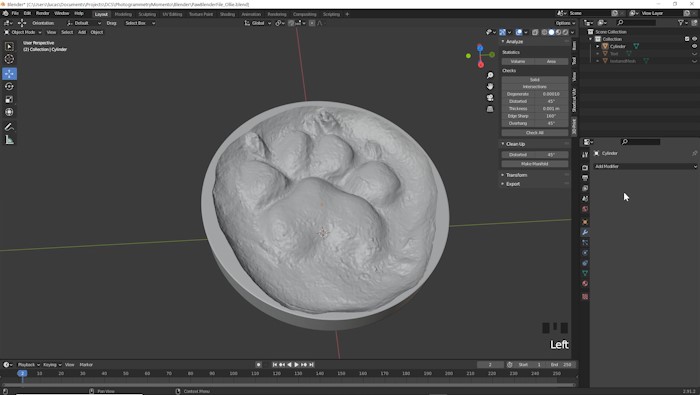700x395 pixels.
Task: Switch to the UV Editing workspace tab
Action: point(172,14)
